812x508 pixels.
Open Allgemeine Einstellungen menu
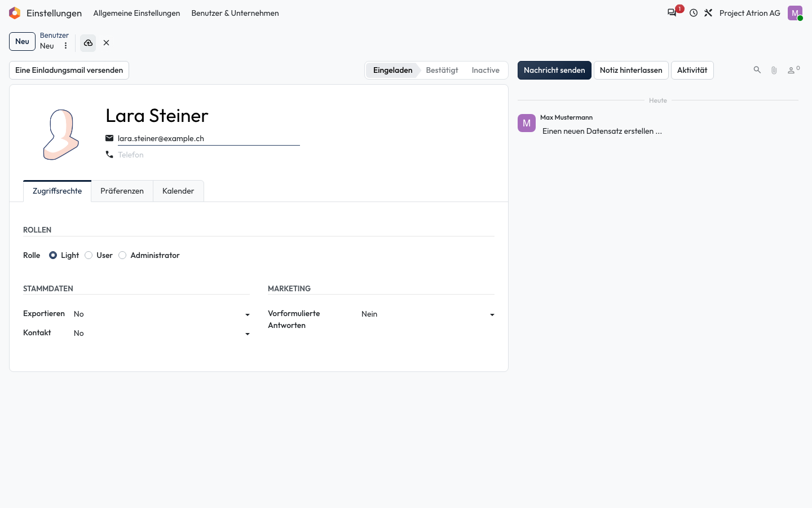tap(136, 13)
